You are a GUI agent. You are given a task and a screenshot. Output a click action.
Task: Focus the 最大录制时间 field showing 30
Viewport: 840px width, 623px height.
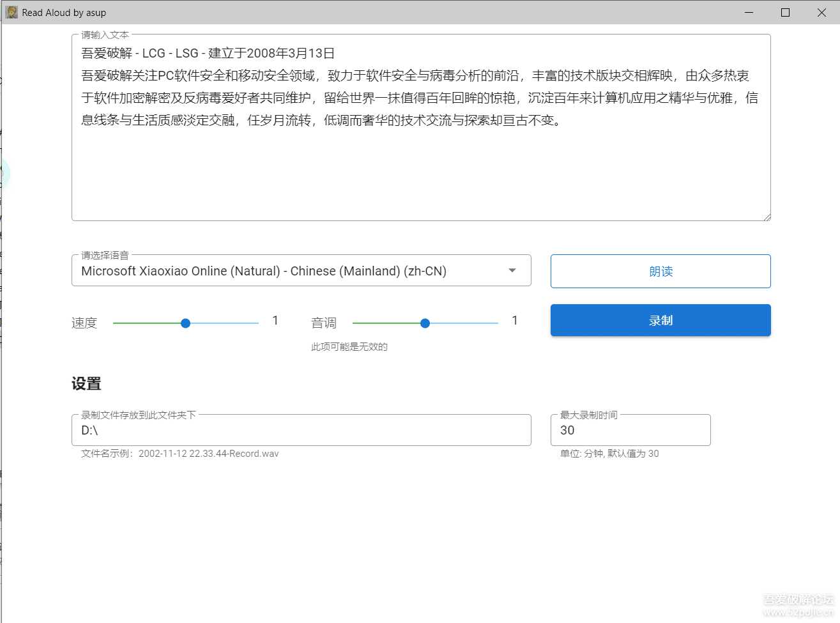[x=630, y=431]
